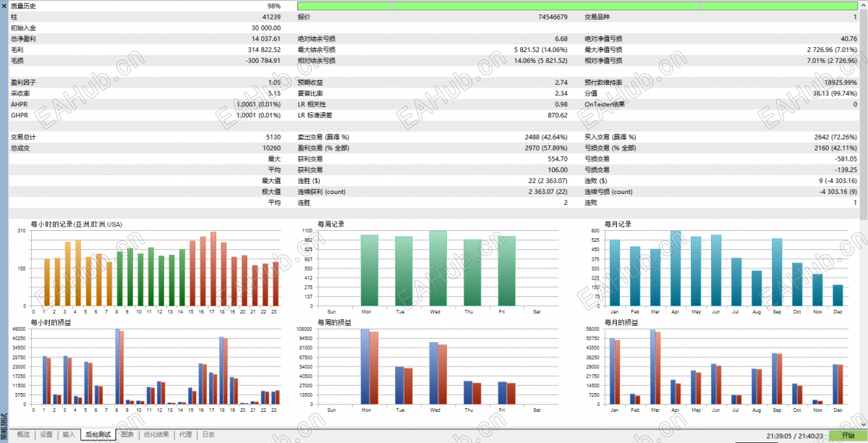This screenshot has width=868, height=443.
Task: Click the 总净盈利 value 14 037.61
Action: coord(266,38)
